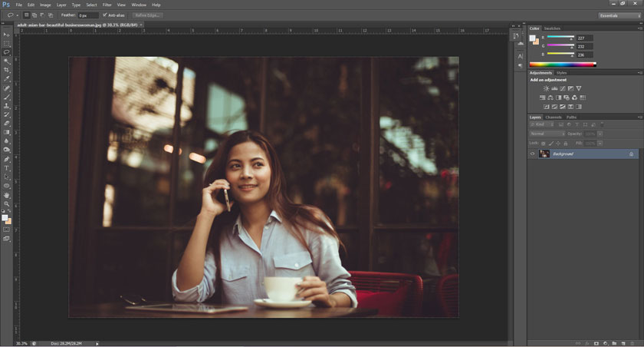Open the Character panel icon in dock

pyautogui.click(x=521, y=56)
